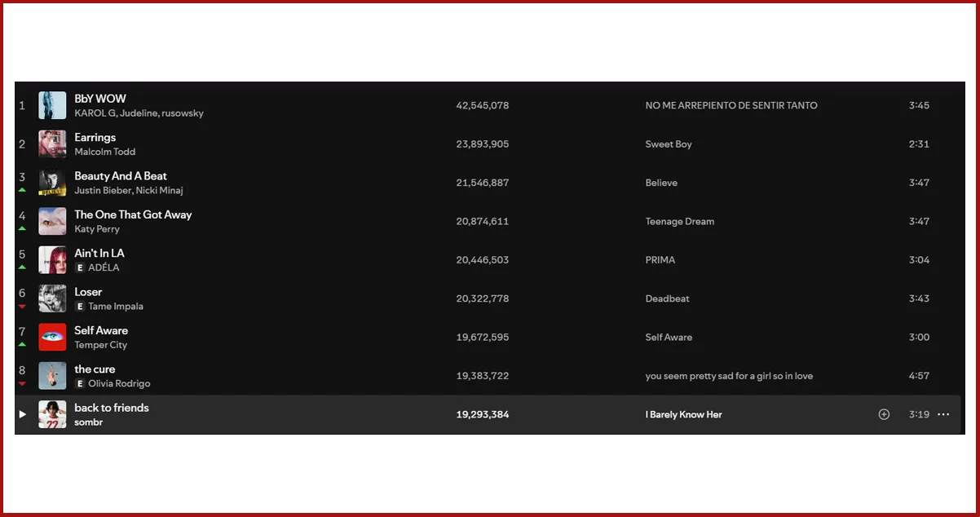Open song title back to friends
This screenshot has height=517, width=980.
coord(112,408)
